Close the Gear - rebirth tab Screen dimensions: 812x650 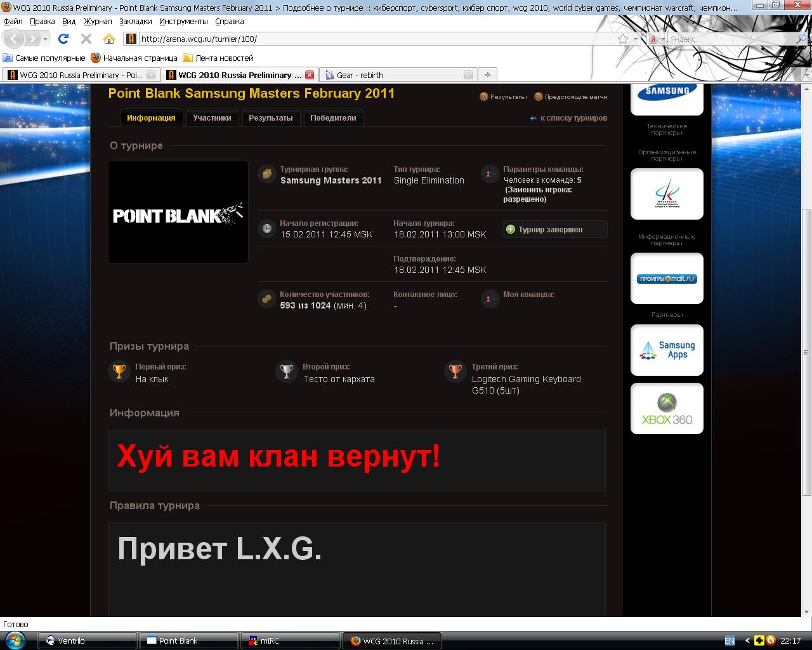(468, 75)
